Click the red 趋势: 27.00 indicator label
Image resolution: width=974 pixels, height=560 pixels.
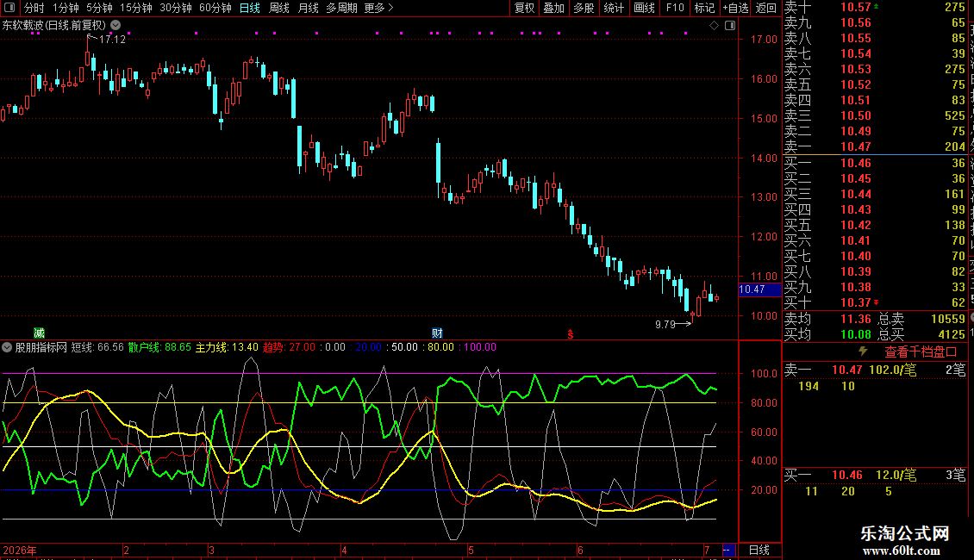(289, 347)
